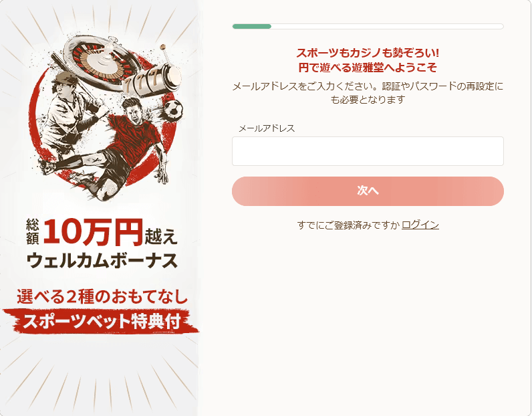The height and width of the screenshot is (416, 532).
Task: Click the スポーツもカジノも勢ぞろい! heading line
Action: tap(368, 53)
